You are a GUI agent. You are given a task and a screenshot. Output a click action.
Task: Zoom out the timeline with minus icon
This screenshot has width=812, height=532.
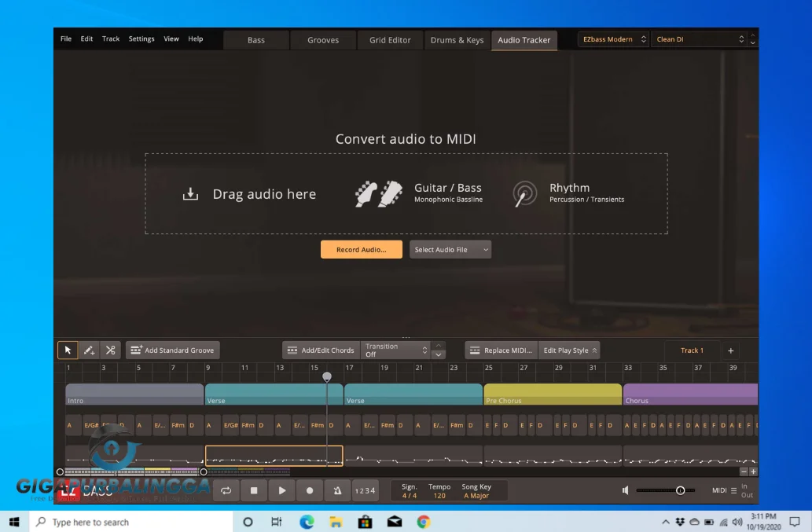click(744, 471)
